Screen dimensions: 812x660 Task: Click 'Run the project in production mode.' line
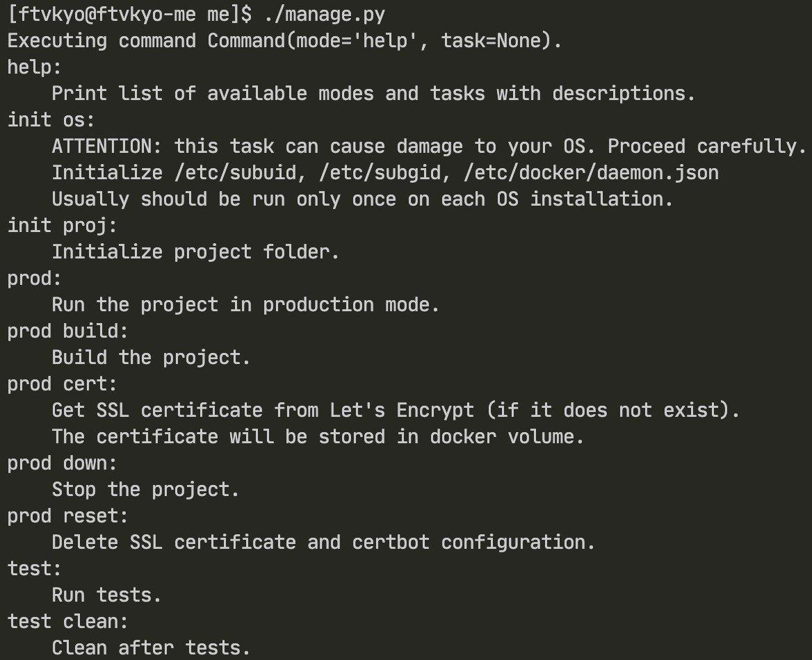tap(245, 305)
